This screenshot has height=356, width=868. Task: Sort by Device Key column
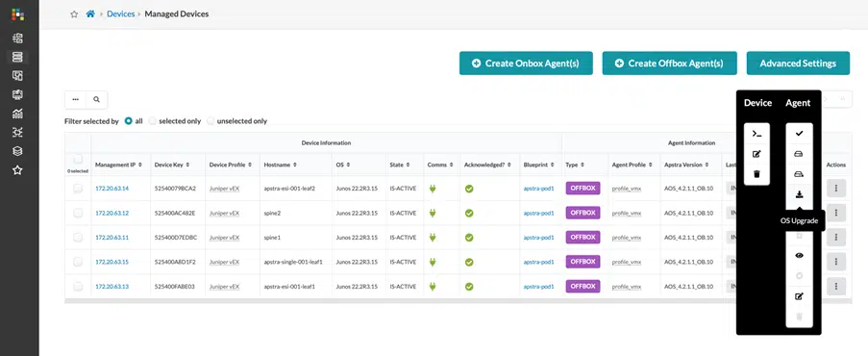pos(173,165)
